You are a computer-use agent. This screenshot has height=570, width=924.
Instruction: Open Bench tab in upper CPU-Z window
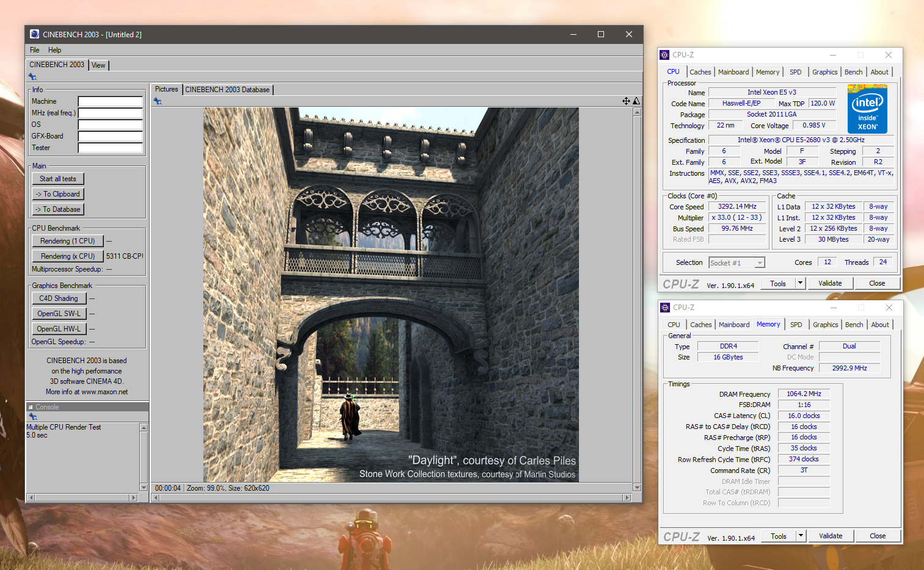coord(854,72)
